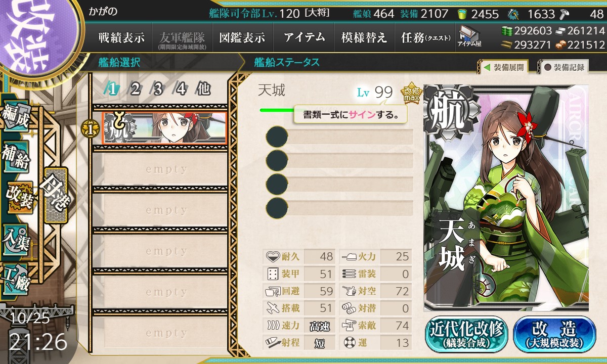Switch to fleet tab 2
Viewport: 607px width, 364px height.
(135, 89)
